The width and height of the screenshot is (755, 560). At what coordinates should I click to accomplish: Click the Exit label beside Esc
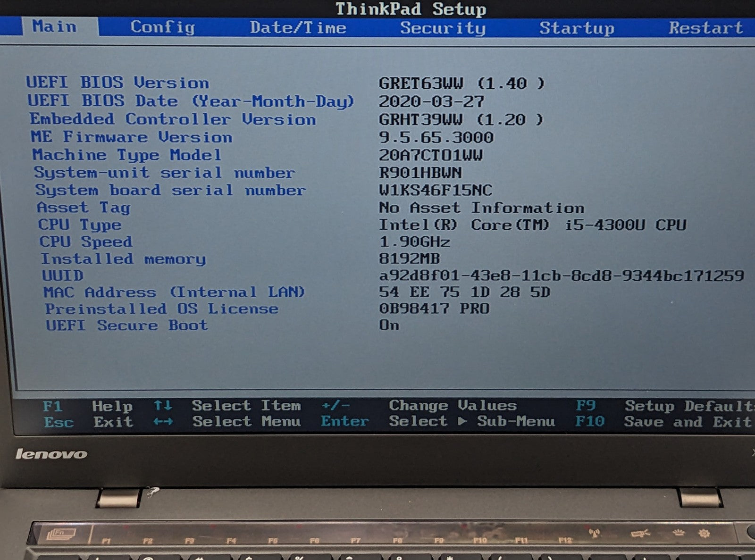coord(113,422)
